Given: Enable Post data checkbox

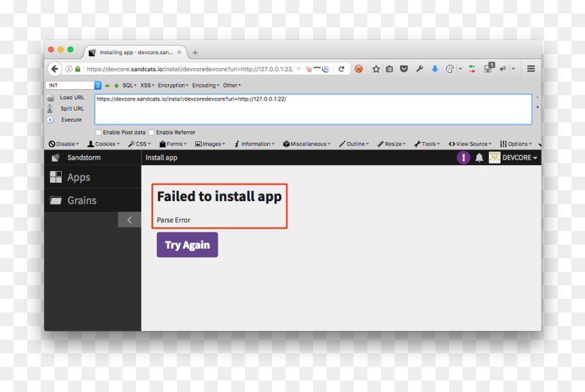Looking at the screenshot, I should click(99, 132).
